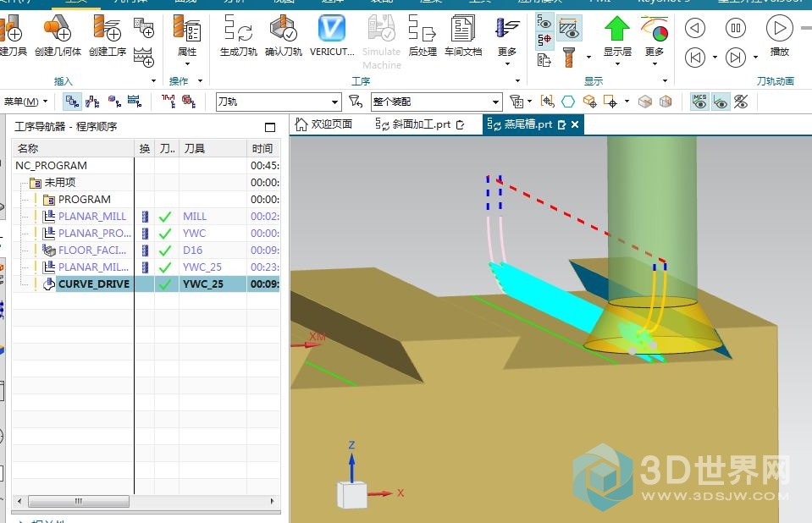Select the CURVE_DRIVE operation
812x523 pixels.
[x=146, y=284]
